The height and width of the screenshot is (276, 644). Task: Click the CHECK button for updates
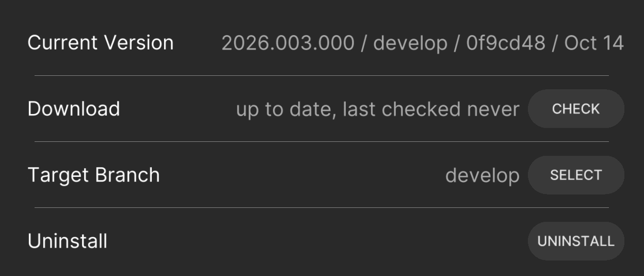[x=576, y=109]
